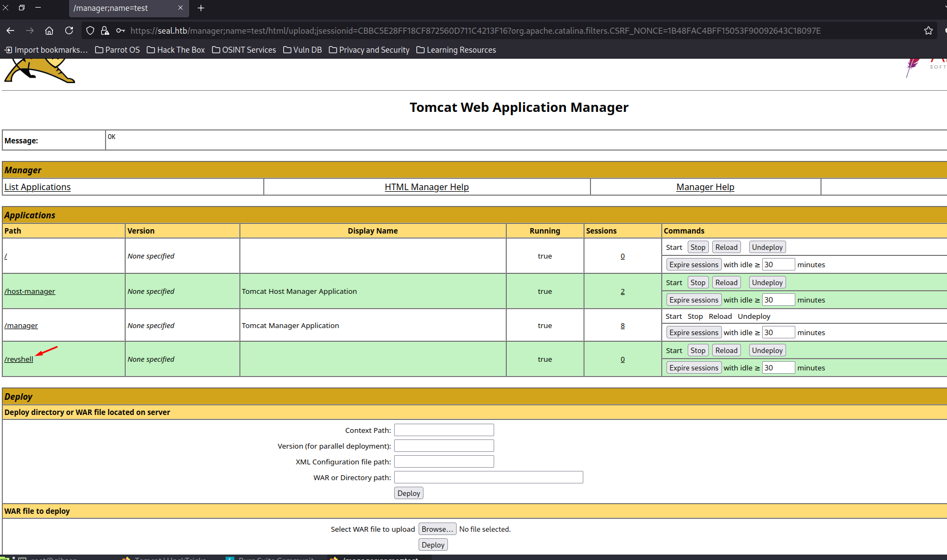The height and width of the screenshot is (560, 947).
Task: Open the browser home page
Action: coord(49,31)
